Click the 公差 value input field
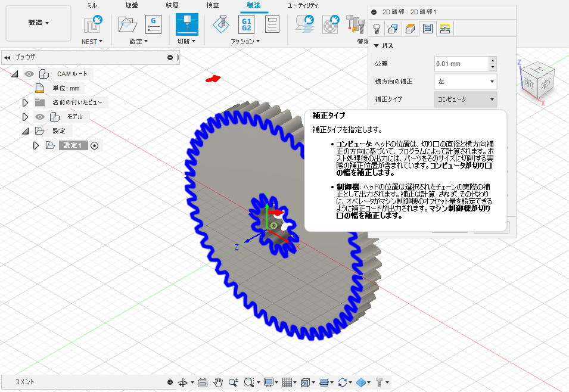The height and width of the screenshot is (392, 569). (461, 64)
